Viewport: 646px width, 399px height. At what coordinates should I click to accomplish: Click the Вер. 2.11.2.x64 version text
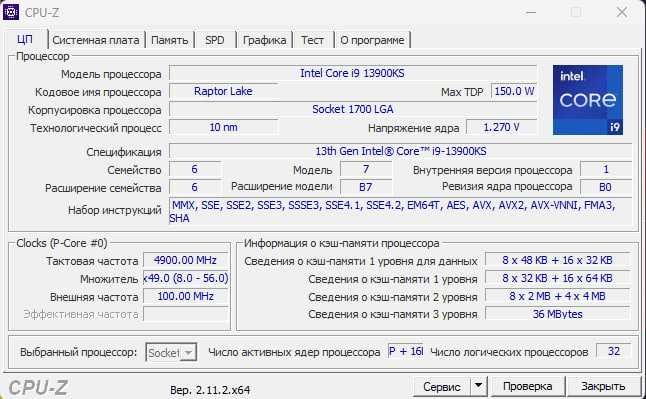click(x=210, y=390)
